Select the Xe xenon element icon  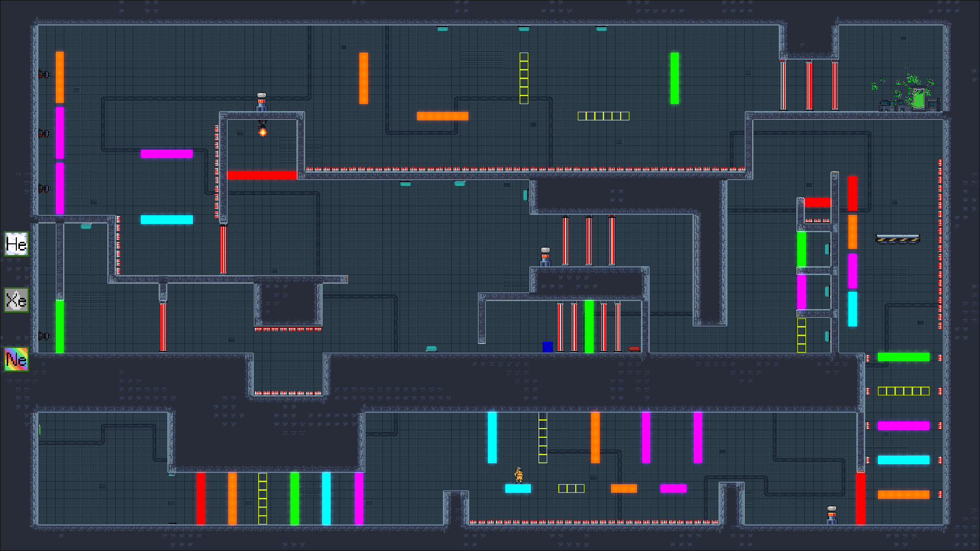click(x=16, y=300)
